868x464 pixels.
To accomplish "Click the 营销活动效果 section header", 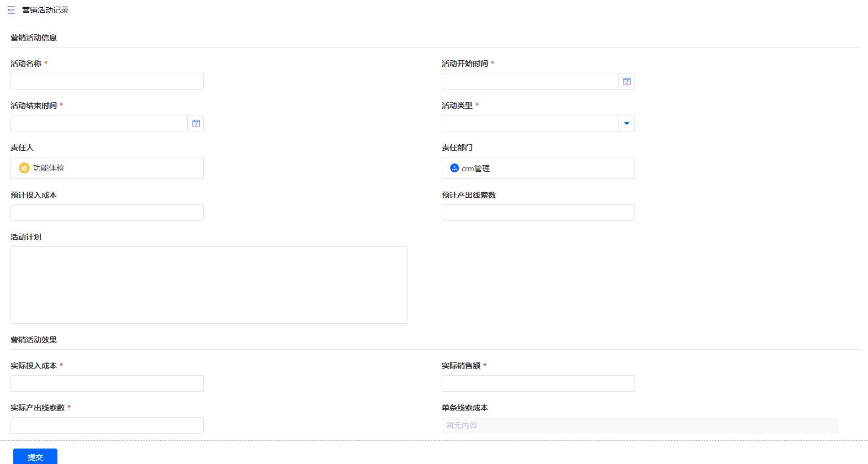I will (x=34, y=340).
